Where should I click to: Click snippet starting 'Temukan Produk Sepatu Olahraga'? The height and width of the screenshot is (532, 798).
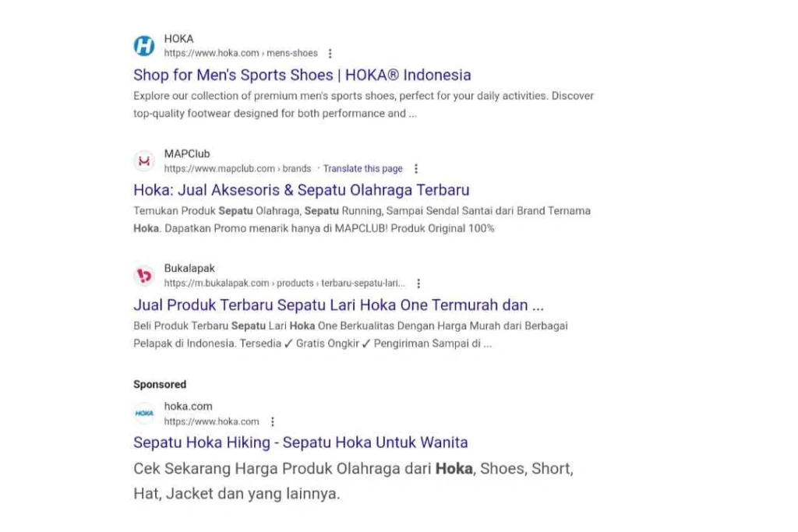(x=362, y=220)
